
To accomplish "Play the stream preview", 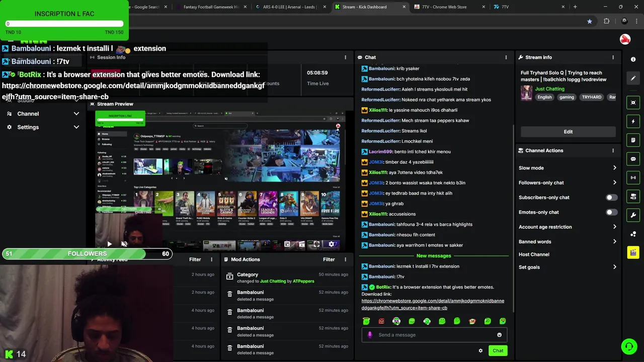I will pyautogui.click(x=109, y=244).
